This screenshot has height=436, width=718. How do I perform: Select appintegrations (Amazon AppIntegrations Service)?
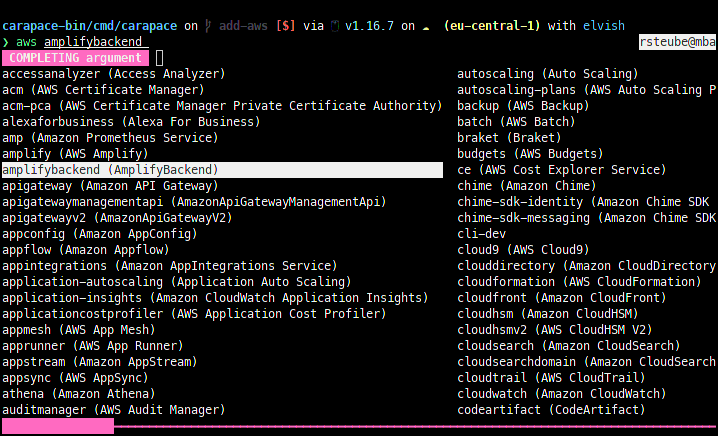[169, 266]
